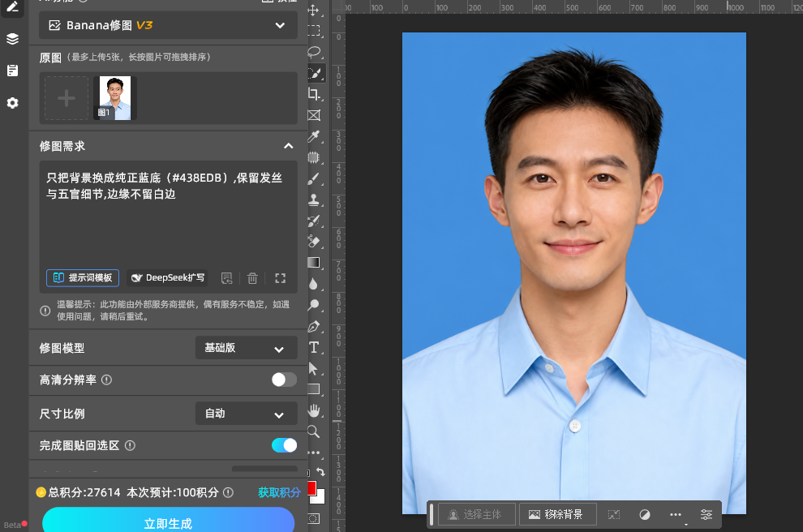Open the 尺寸比例 自动 dropdown
Image resolution: width=803 pixels, height=532 pixels.
pos(247,414)
